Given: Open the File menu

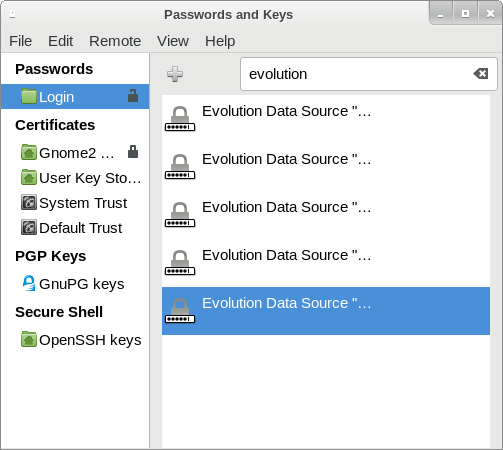Looking at the screenshot, I should [x=21, y=41].
